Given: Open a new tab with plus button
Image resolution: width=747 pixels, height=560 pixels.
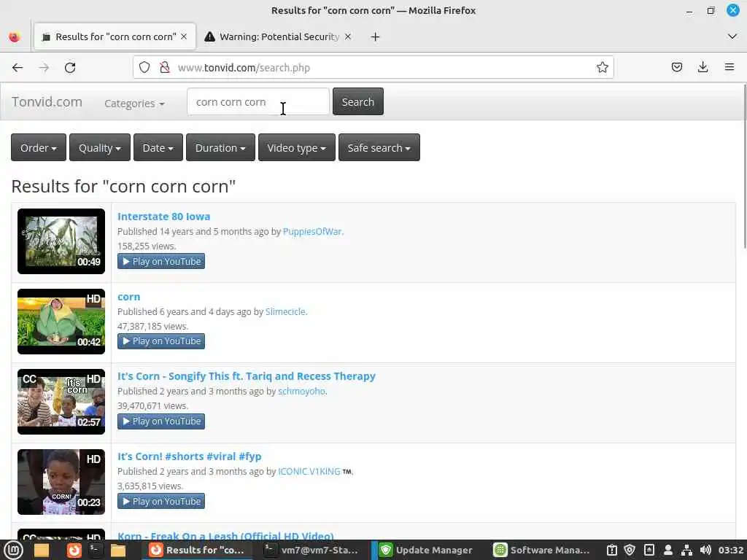Looking at the screenshot, I should click(x=376, y=36).
